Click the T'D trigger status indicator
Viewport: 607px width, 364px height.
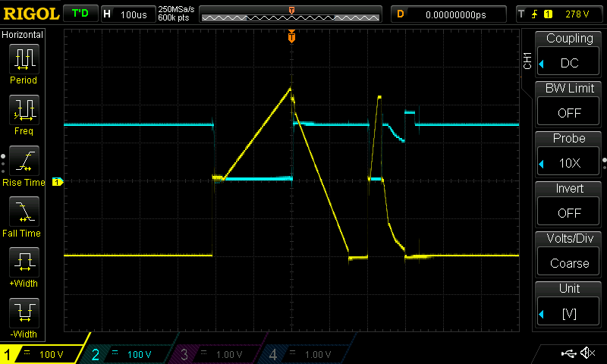80,14
